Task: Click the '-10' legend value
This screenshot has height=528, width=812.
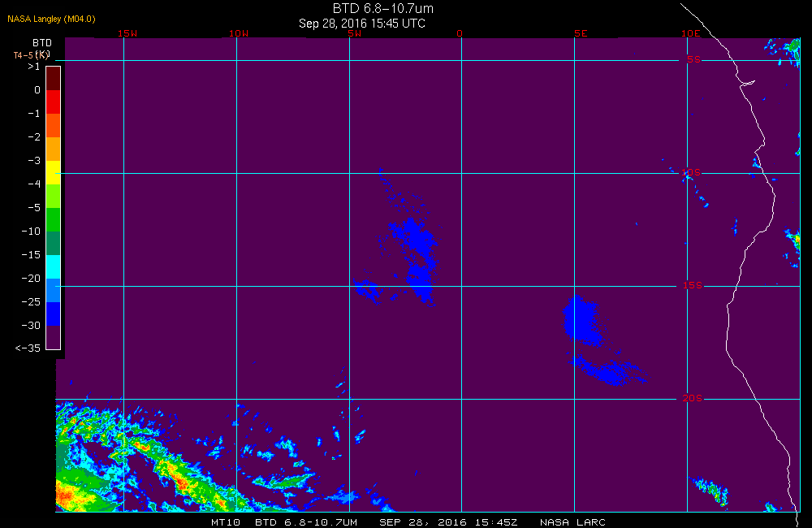Action: pos(31,231)
